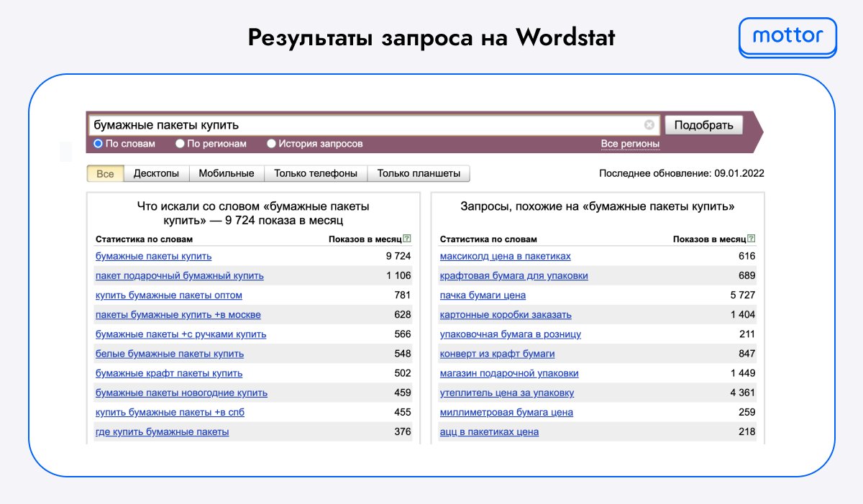Open 'максиколд цена в пакетиках' link
Viewport: 863px width, 504px height.
[x=505, y=256]
